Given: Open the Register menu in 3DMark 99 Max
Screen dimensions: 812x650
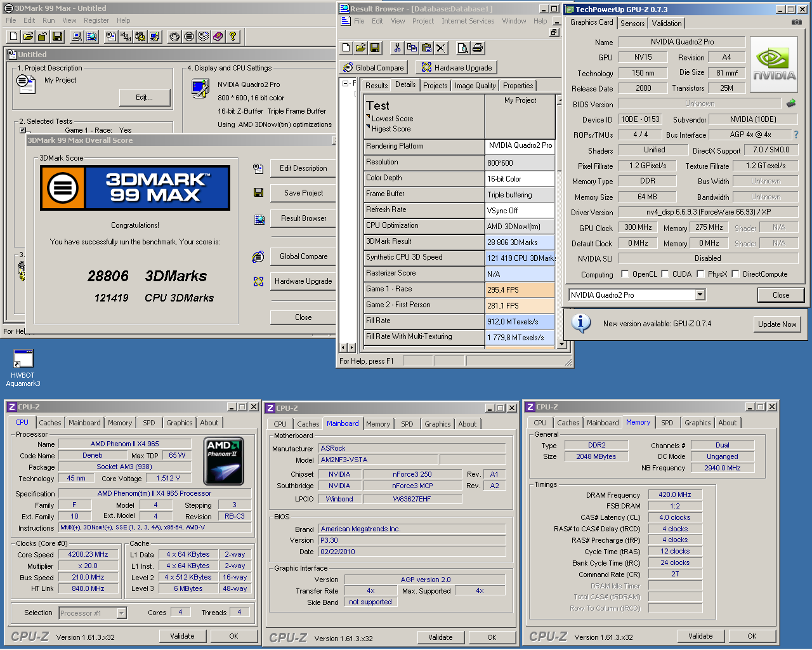Looking at the screenshot, I should point(96,20).
